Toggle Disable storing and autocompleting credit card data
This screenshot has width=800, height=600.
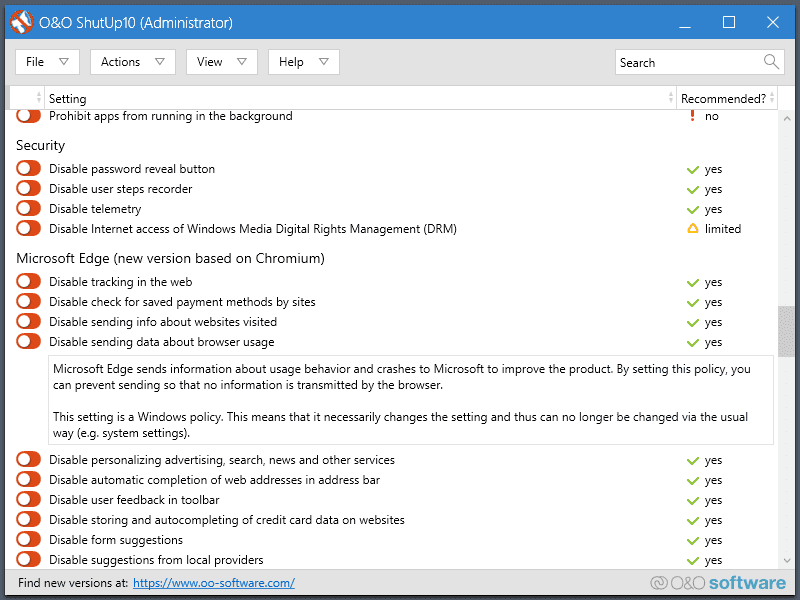[x=28, y=519]
